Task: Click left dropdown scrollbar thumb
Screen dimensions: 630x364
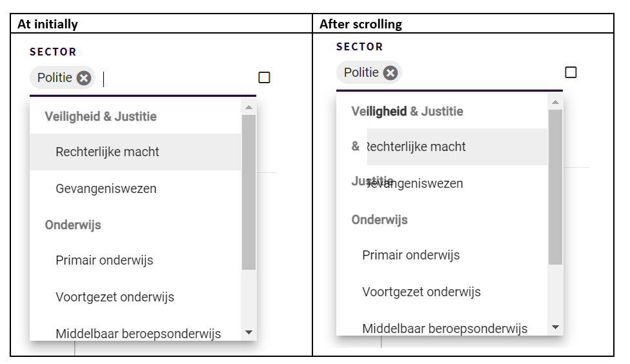Action: tap(249, 192)
